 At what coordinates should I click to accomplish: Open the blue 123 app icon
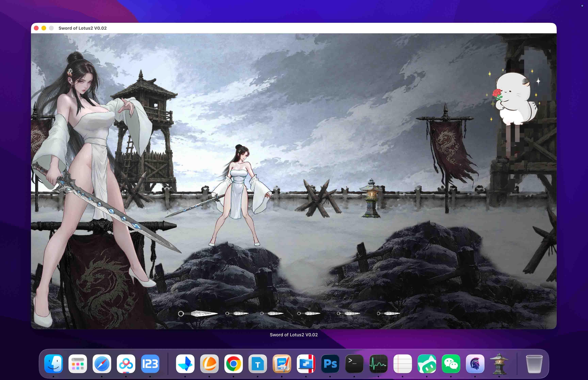(150, 364)
